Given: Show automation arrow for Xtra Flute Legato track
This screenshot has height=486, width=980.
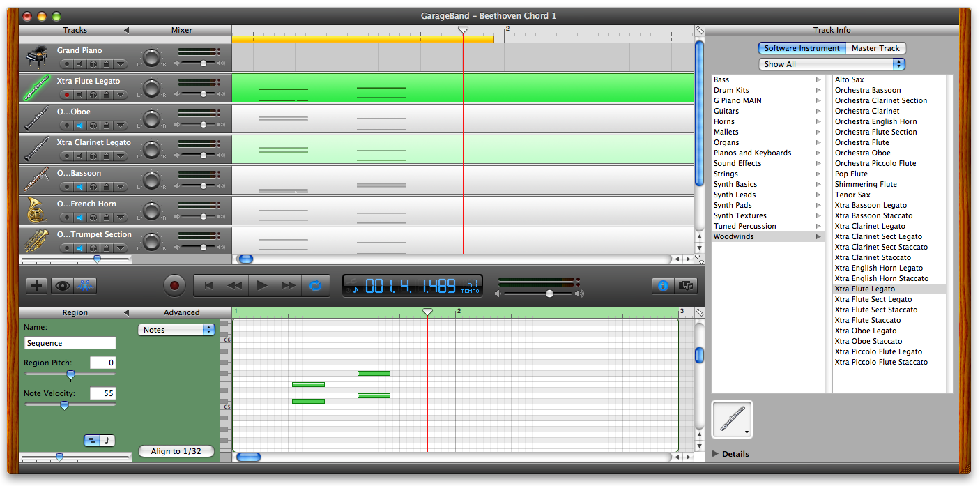Looking at the screenshot, I should pyautogui.click(x=120, y=95).
